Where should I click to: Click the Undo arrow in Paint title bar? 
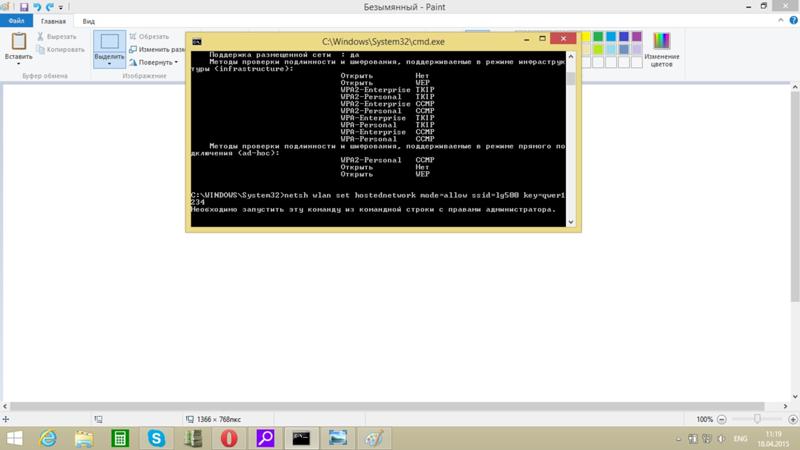click(x=37, y=7)
